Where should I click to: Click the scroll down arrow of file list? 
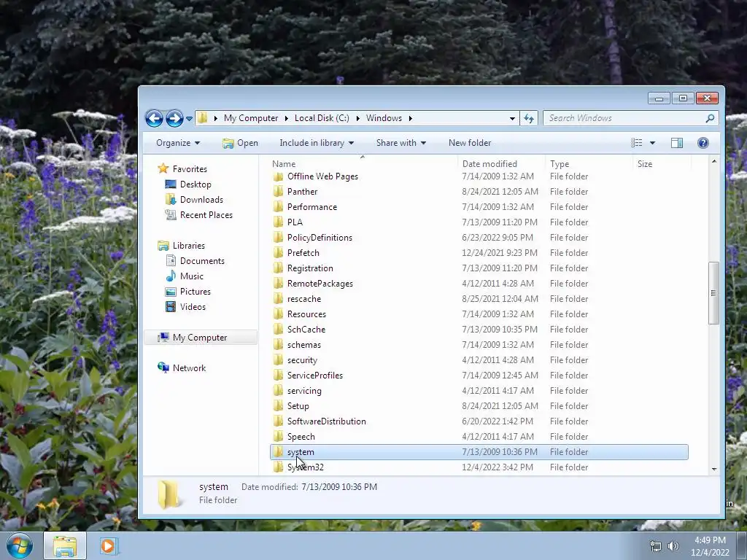point(713,469)
